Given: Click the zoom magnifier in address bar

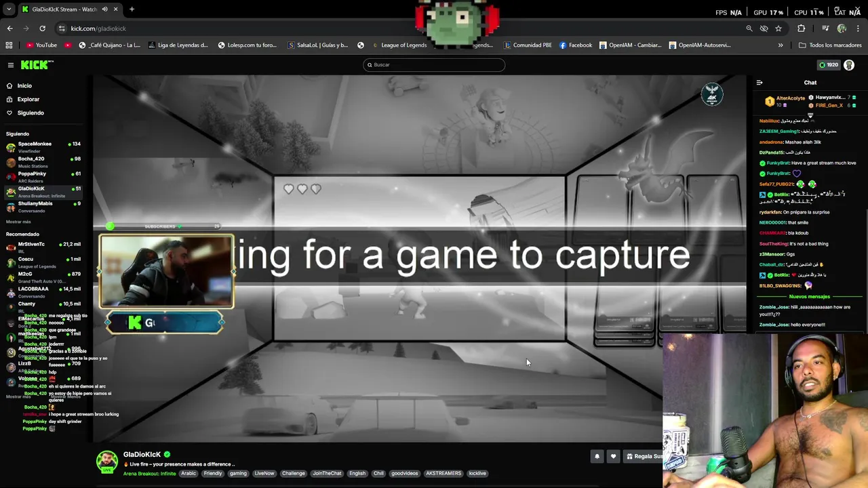Looking at the screenshot, I should [749, 28].
